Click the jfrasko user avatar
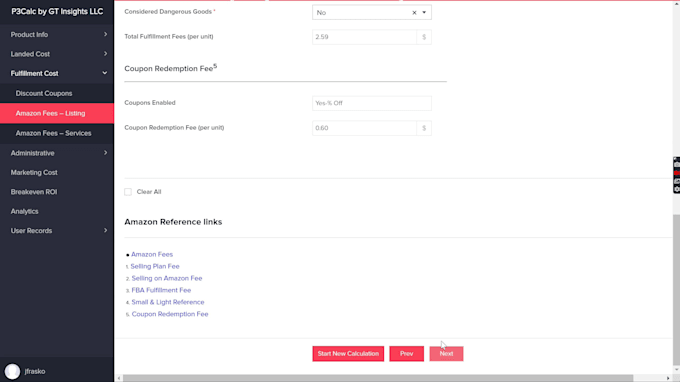This screenshot has width=680, height=382. (12, 371)
